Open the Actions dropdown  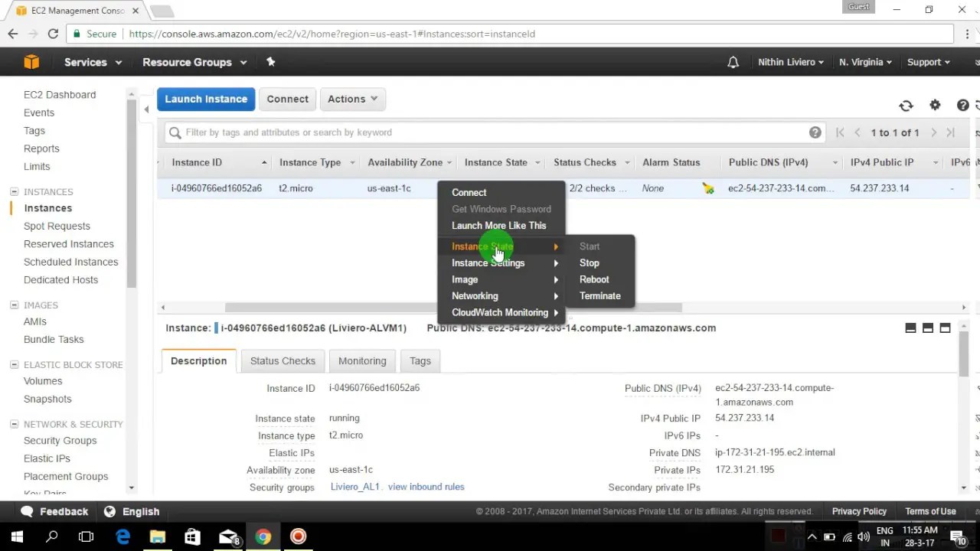pos(352,99)
